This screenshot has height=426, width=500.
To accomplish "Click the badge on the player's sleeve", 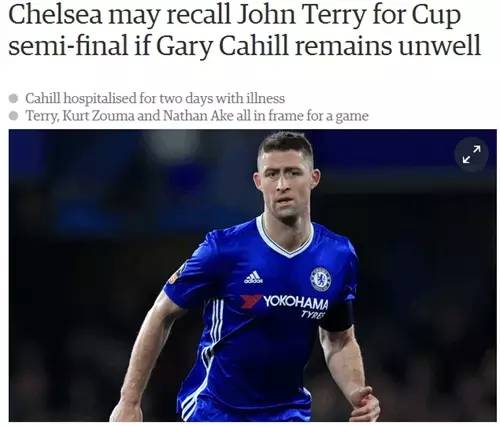I will click(x=174, y=275).
